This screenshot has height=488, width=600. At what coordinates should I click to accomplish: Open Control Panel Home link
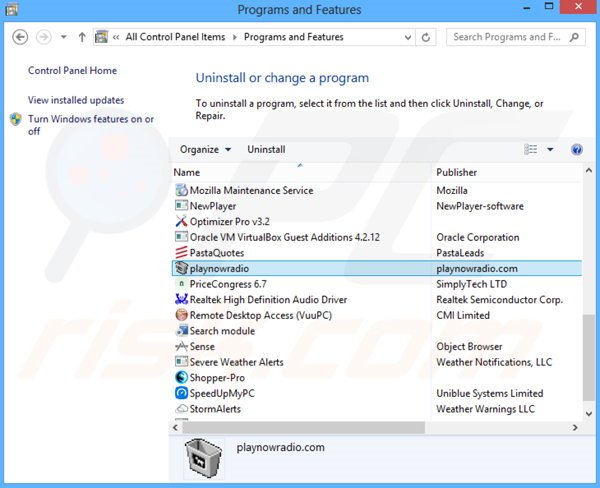pyautogui.click(x=72, y=70)
